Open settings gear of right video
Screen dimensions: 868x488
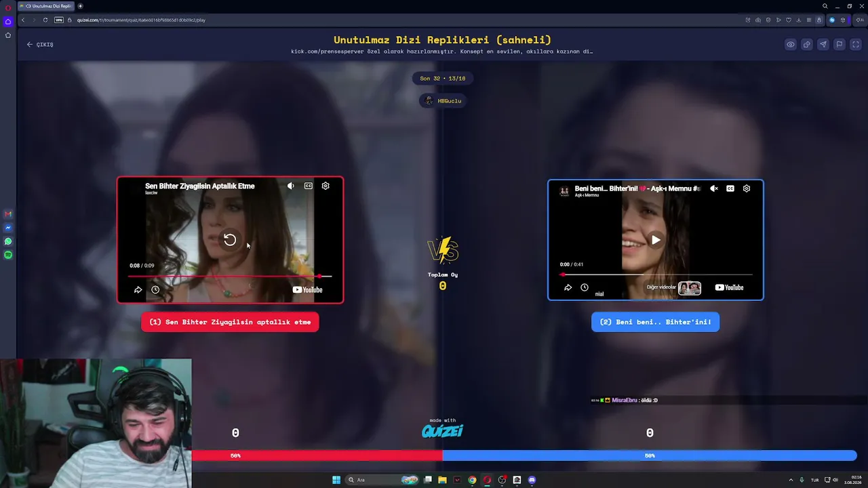click(747, 188)
